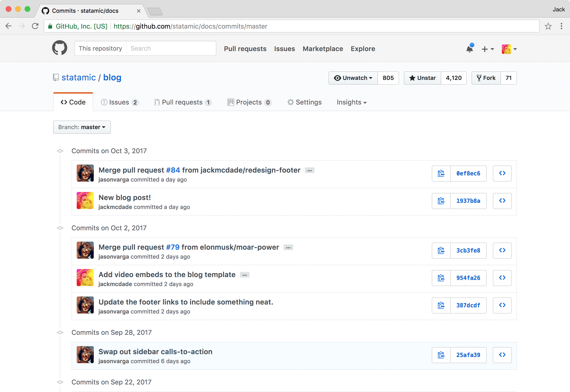Viewport: 570px width, 392px height.
Task: Open the Settings tab
Action: click(304, 102)
